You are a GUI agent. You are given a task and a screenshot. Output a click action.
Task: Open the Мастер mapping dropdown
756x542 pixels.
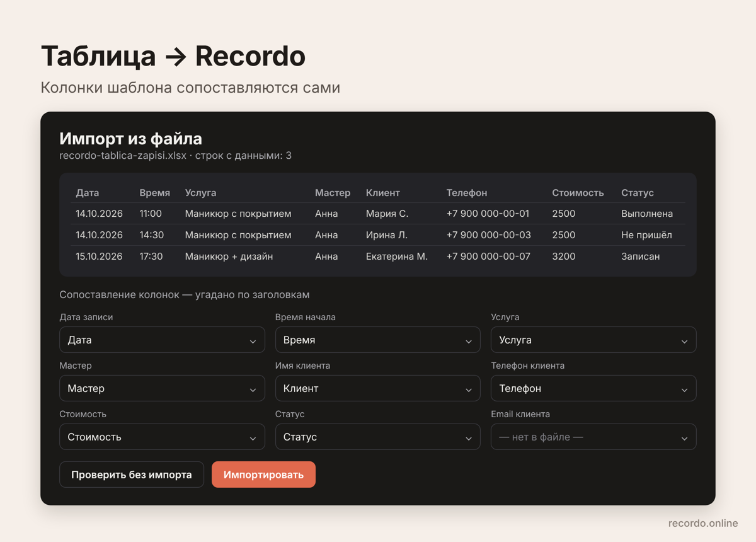(162, 388)
